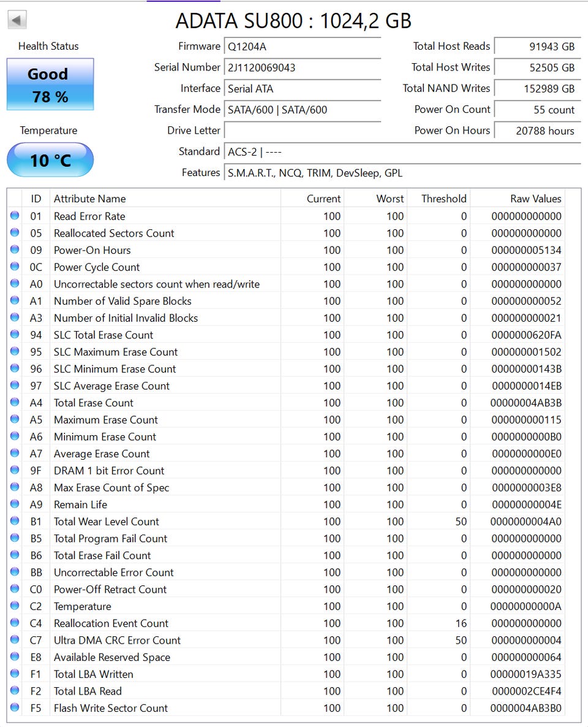588x727 pixels.
Task: Click the Transfer Mode field SATA/600
Action: point(303,110)
